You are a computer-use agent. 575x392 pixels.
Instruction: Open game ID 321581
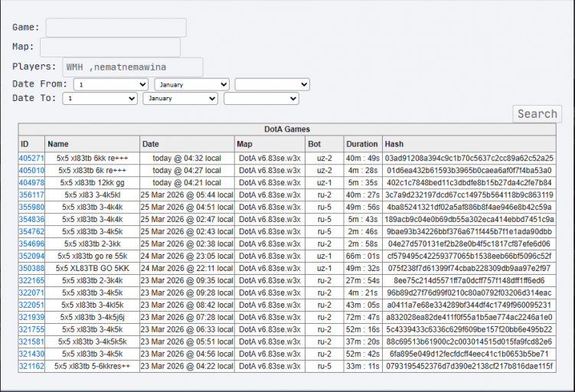pyautogui.click(x=31, y=341)
